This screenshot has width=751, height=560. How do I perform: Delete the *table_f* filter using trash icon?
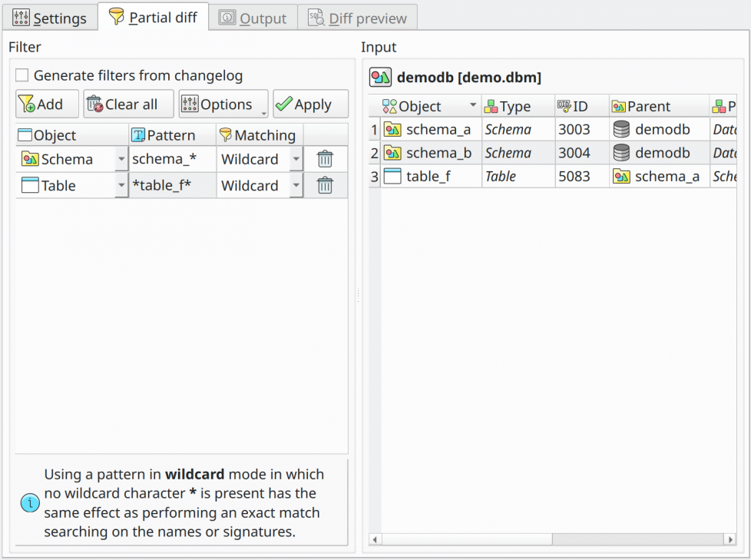tap(326, 185)
